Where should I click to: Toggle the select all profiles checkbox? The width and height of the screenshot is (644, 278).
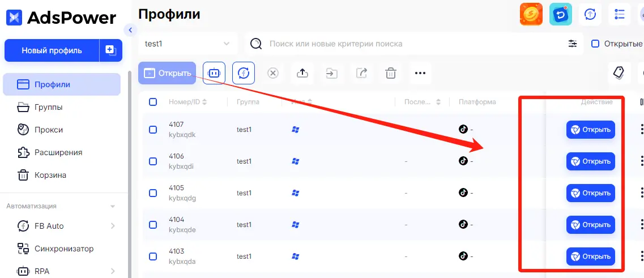pos(153,102)
